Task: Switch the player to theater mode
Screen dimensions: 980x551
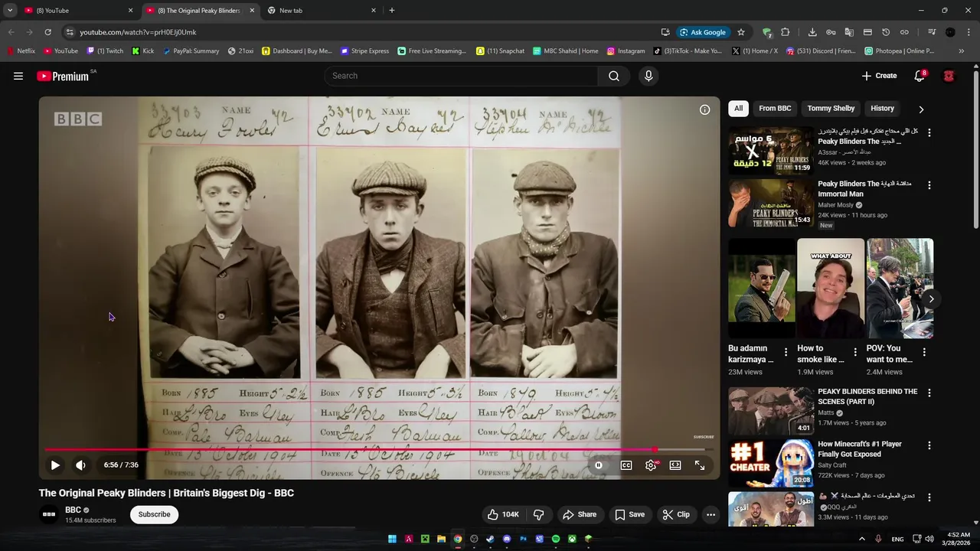Action: (675, 465)
